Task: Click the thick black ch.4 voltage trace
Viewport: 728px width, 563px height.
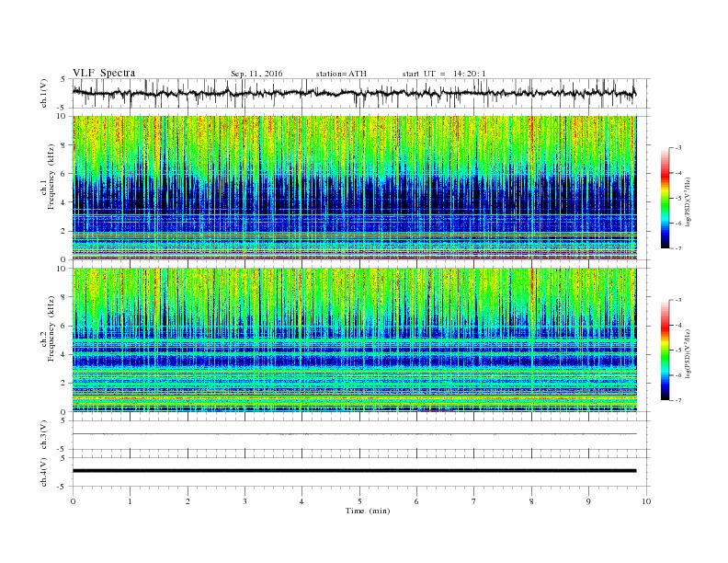Action: pyautogui.click(x=354, y=471)
